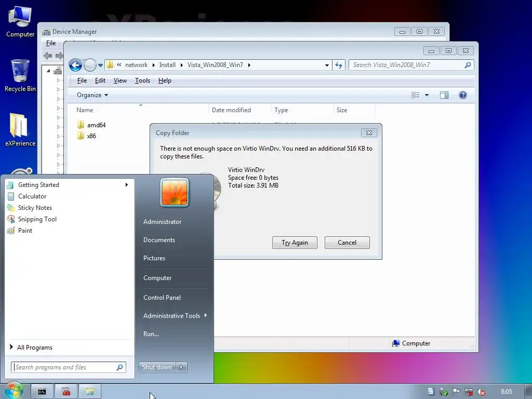Open the Edit menu in Explorer

pyautogui.click(x=100, y=81)
